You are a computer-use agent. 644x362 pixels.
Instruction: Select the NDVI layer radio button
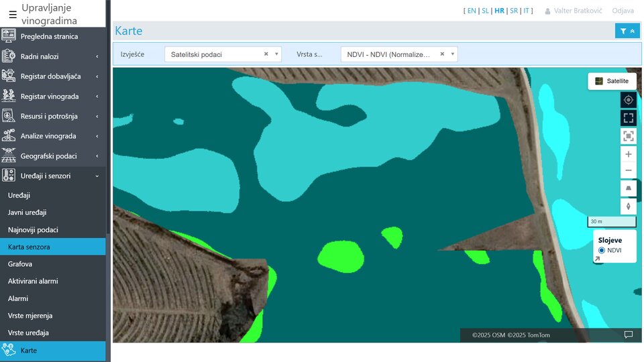point(602,250)
